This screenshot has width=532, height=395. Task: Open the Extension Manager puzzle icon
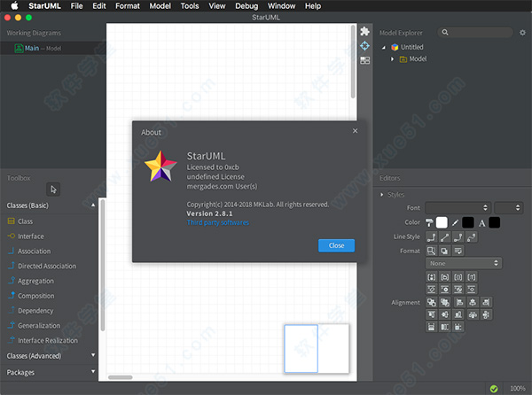click(364, 31)
